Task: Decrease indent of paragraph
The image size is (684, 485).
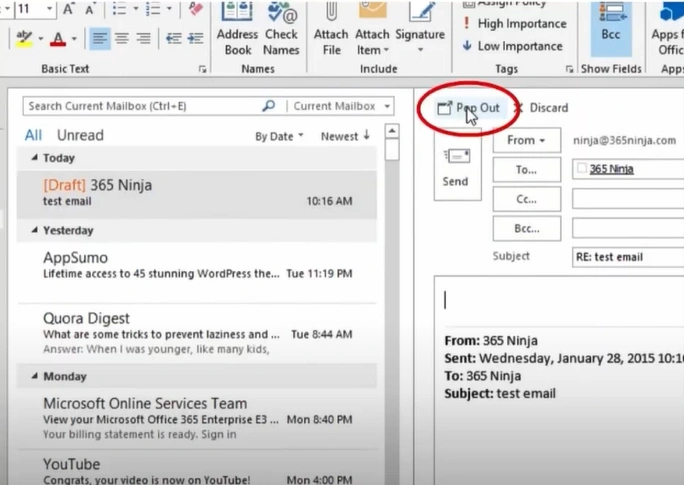Action: point(174,38)
